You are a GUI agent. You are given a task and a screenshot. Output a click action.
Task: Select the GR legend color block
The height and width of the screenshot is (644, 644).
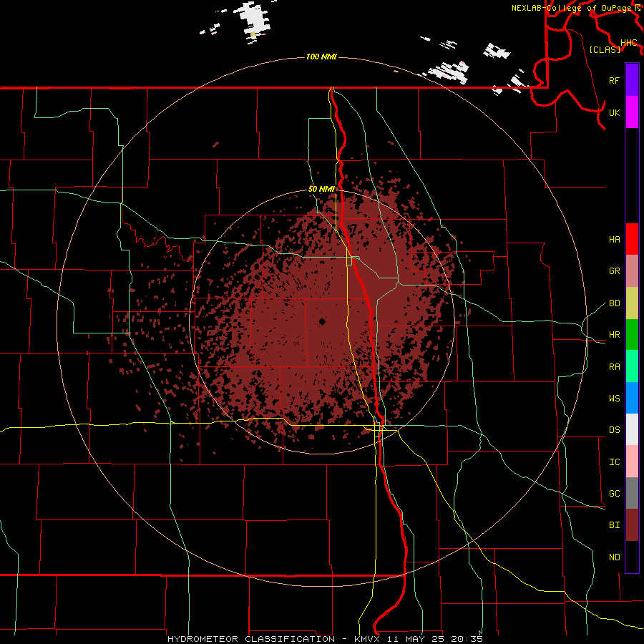coord(632,271)
